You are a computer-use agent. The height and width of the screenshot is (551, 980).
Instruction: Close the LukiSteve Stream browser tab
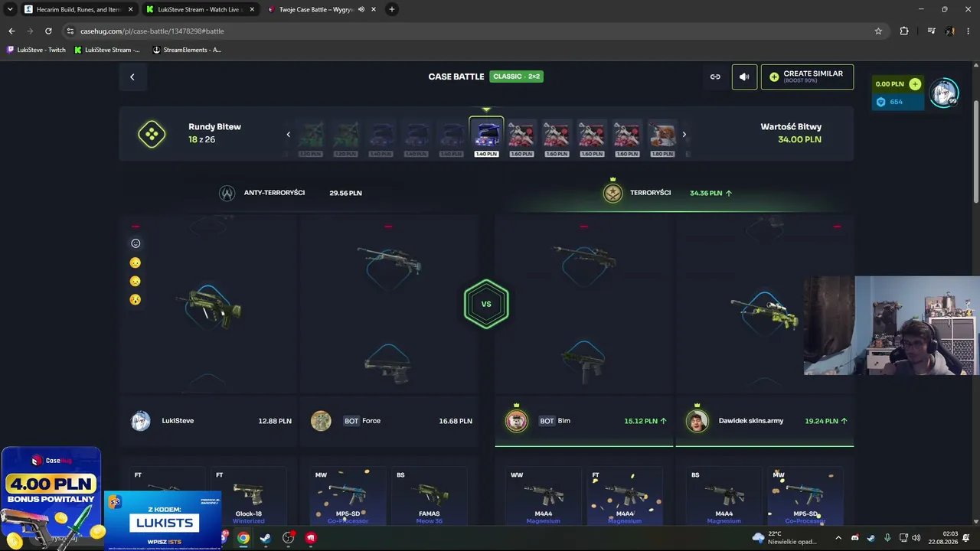252,9
